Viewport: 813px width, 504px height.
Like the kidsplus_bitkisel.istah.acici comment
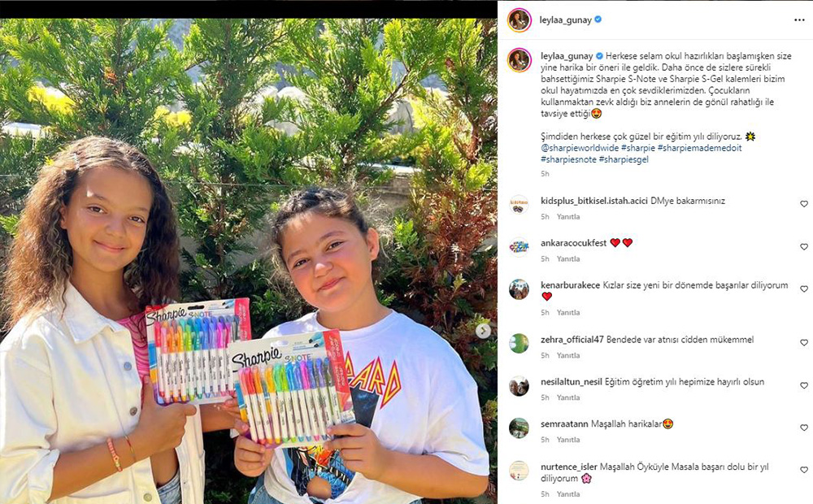804,204
